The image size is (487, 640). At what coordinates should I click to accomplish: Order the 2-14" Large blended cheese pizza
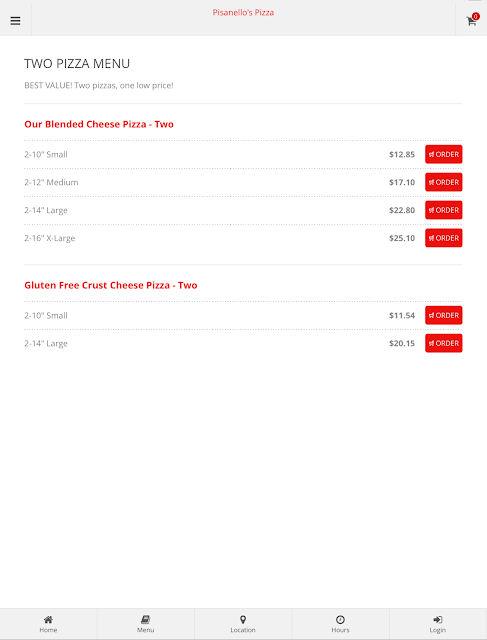coord(443,210)
